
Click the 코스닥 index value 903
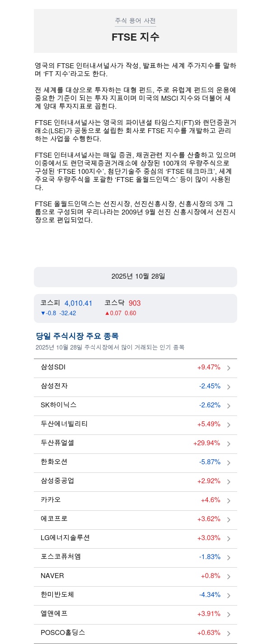[x=135, y=303]
